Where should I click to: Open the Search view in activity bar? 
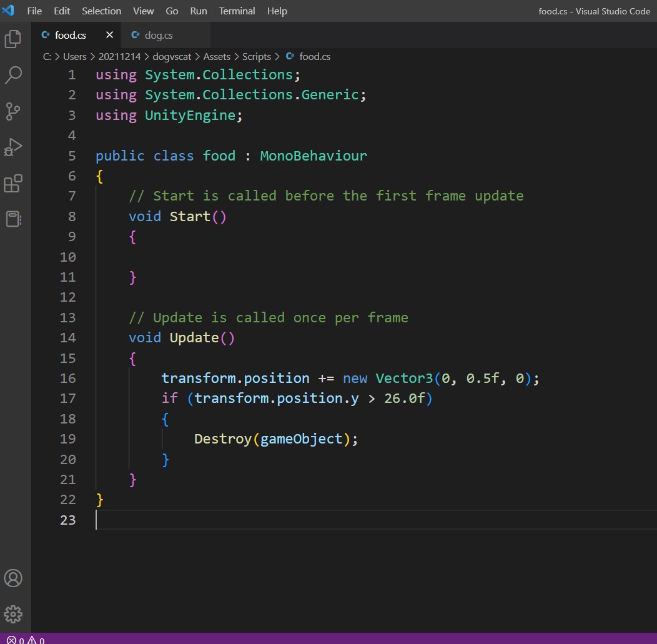tap(13, 75)
